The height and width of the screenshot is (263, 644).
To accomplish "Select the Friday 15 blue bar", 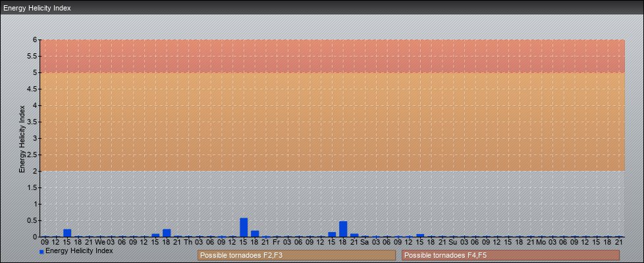I will pos(332,234).
